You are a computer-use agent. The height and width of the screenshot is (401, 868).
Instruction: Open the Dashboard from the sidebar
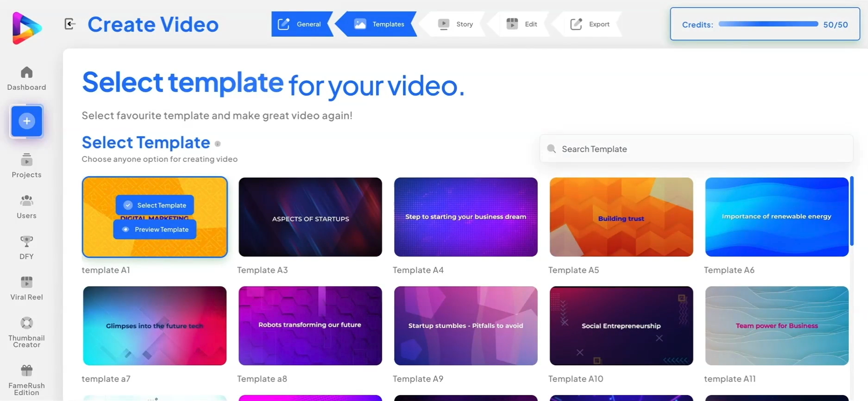pyautogui.click(x=26, y=78)
